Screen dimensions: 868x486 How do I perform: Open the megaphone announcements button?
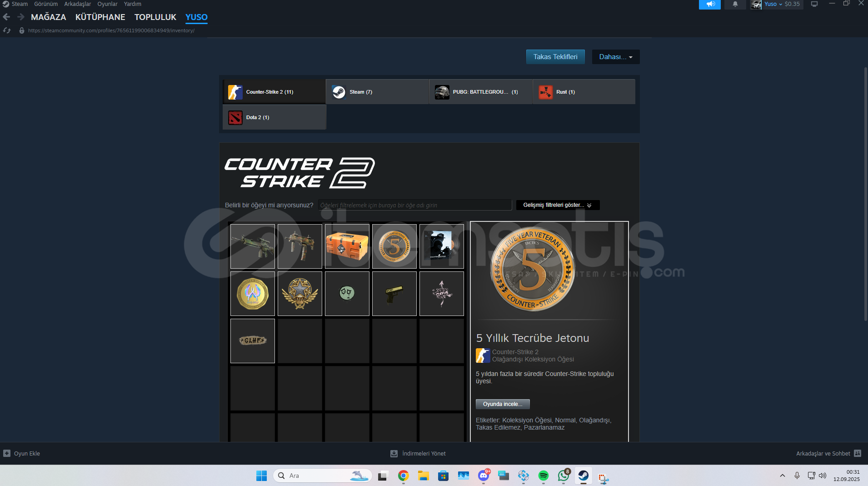710,4
